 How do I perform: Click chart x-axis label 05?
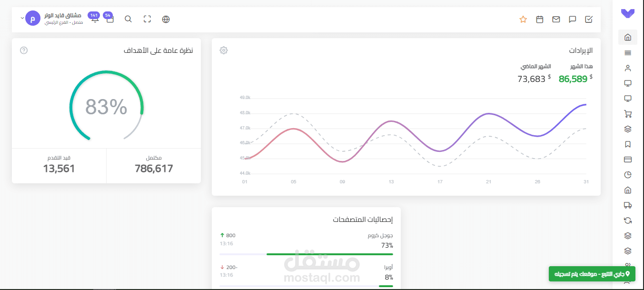click(x=294, y=181)
